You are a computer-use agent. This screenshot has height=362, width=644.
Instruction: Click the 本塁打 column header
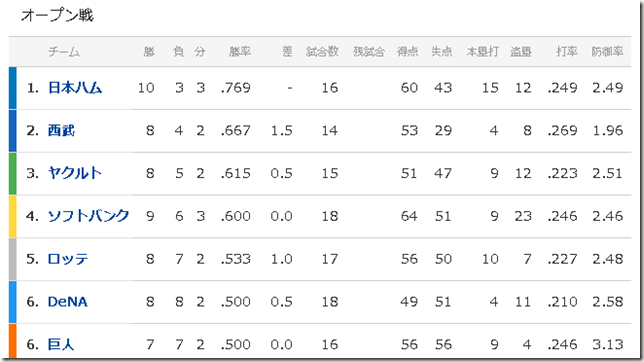tap(483, 51)
